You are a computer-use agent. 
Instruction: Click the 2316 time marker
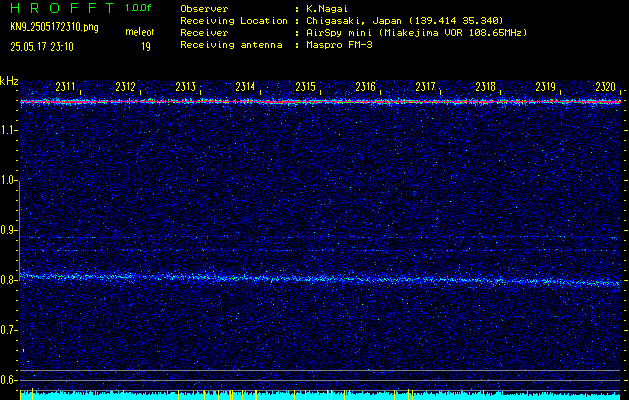click(365, 87)
